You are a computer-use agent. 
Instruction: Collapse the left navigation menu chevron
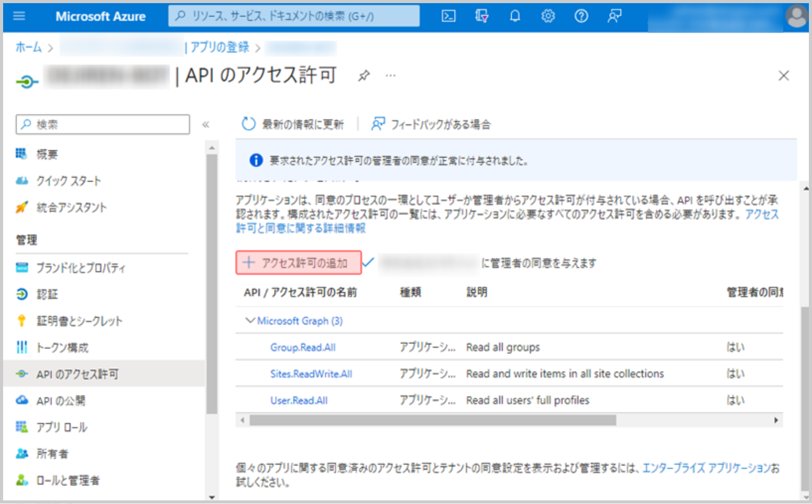206,124
